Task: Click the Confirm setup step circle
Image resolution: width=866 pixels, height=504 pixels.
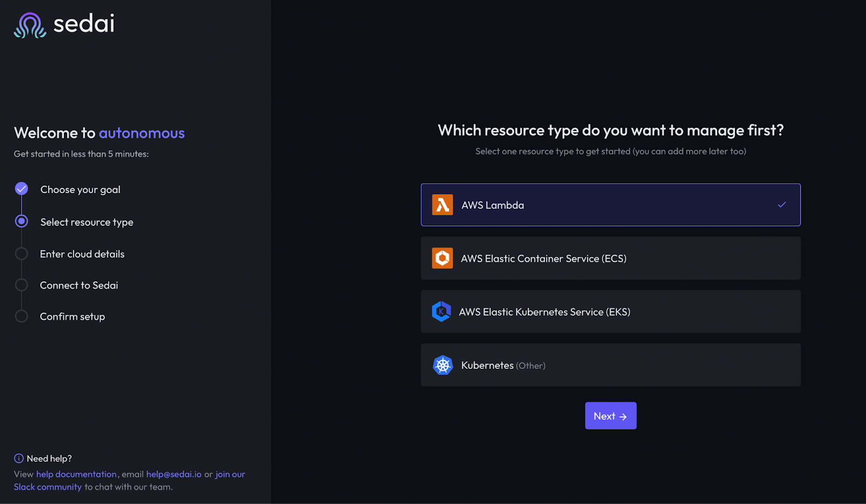Action: point(21,316)
